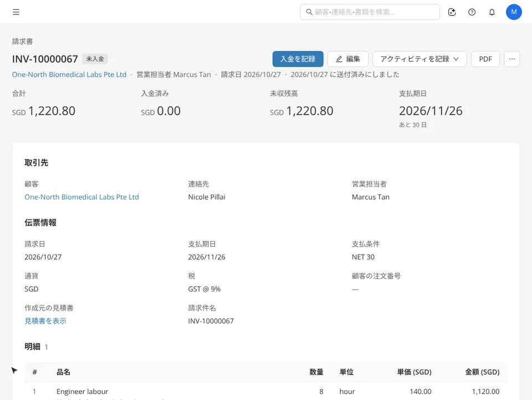This screenshot has height=400, width=532.
Task: Click the 支払条件 value NET 30
Action: click(363, 257)
